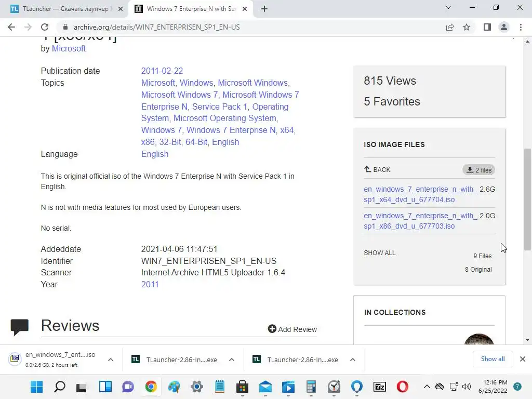
Task: Open Settings gear on taskbar
Action: (197, 387)
